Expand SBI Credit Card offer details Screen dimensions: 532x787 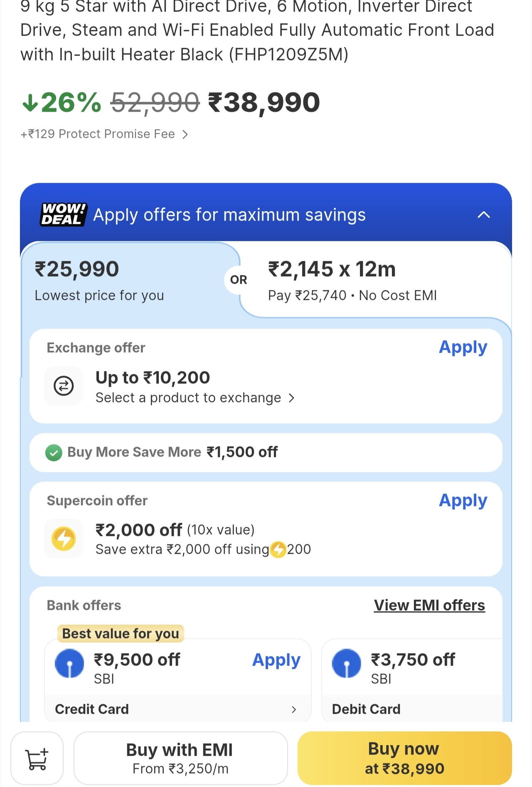tap(293, 709)
